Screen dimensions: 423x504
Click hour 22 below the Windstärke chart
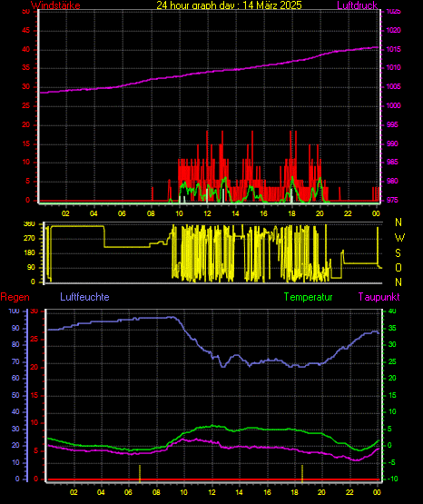pos(348,213)
